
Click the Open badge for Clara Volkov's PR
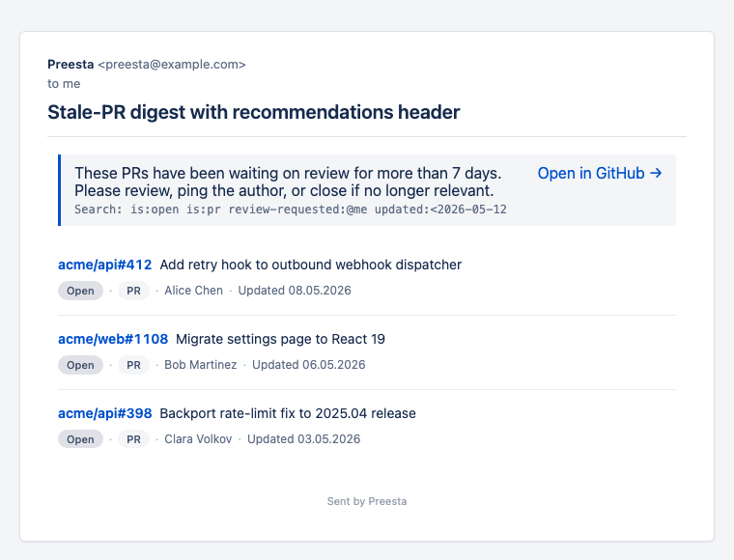[x=80, y=439]
